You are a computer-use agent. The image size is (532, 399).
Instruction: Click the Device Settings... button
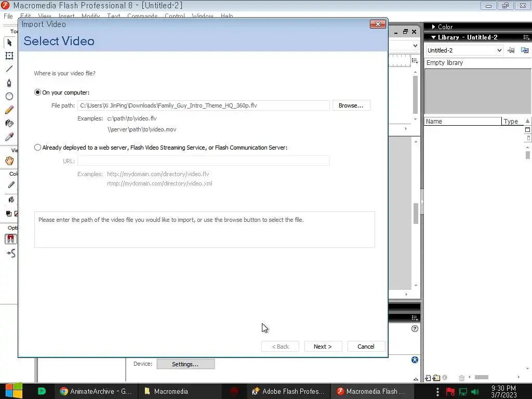[x=185, y=364]
